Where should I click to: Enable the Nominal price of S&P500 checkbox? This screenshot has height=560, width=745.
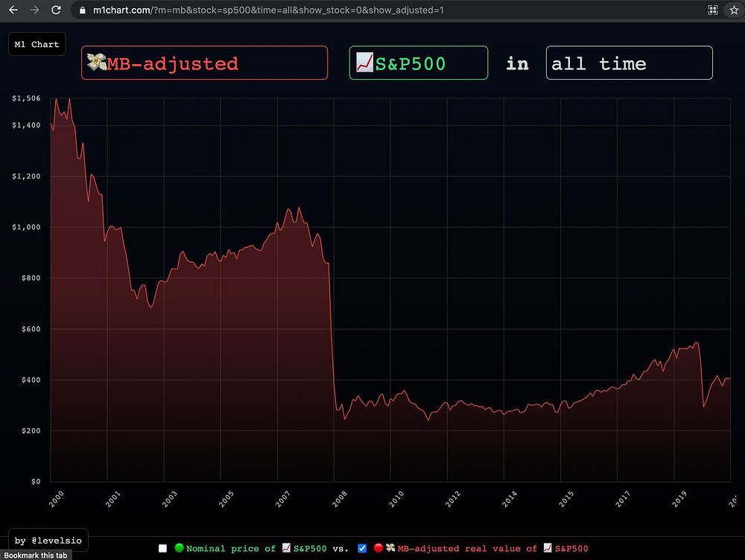click(x=162, y=549)
